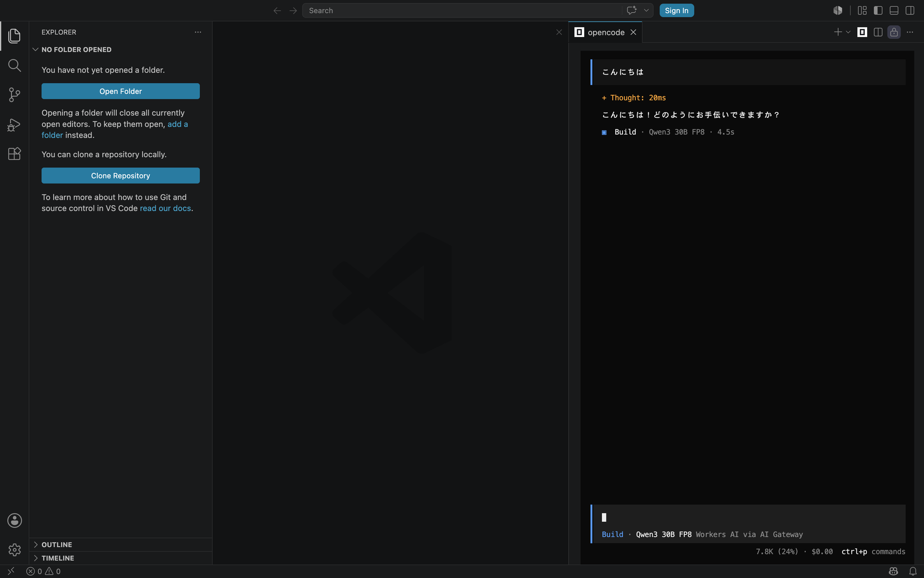Open the Manage gear menu

pos(14,550)
